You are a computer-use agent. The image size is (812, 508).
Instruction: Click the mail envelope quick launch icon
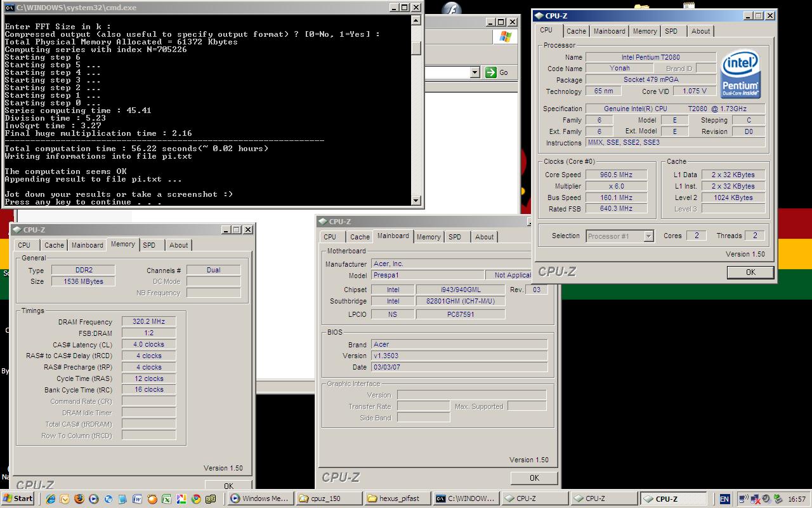tap(65, 499)
